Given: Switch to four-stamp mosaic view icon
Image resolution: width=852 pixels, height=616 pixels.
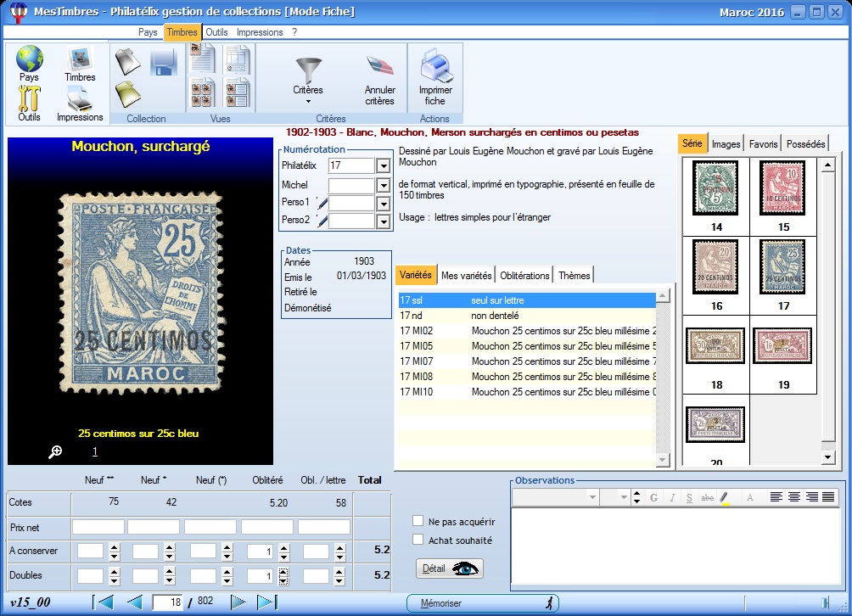Looking at the screenshot, I should pyautogui.click(x=202, y=92).
